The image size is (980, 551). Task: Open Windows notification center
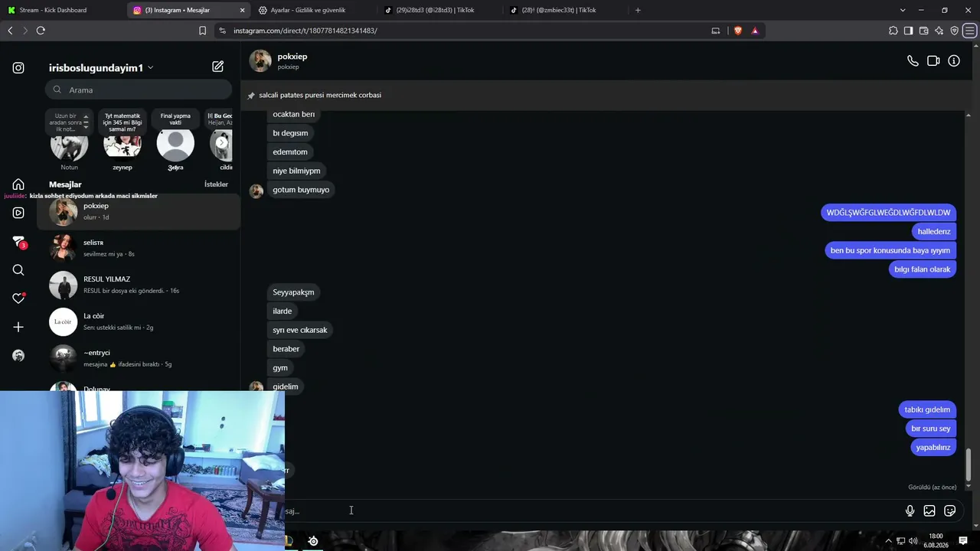coord(963,541)
